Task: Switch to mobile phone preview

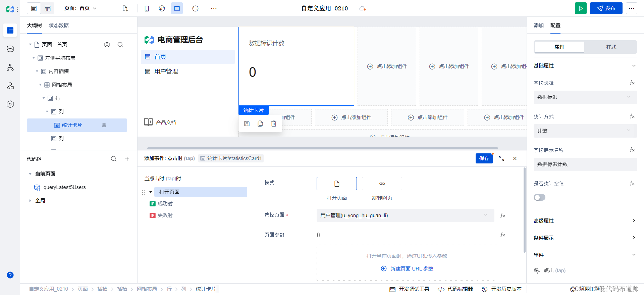Action: pyautogui.click(x=147, y=8)
